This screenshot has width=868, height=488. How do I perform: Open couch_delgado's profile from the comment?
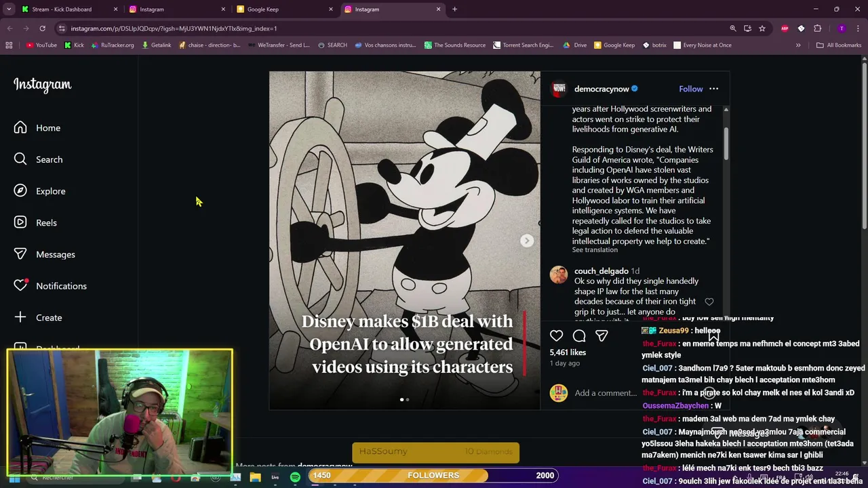(x=601, y=271)
